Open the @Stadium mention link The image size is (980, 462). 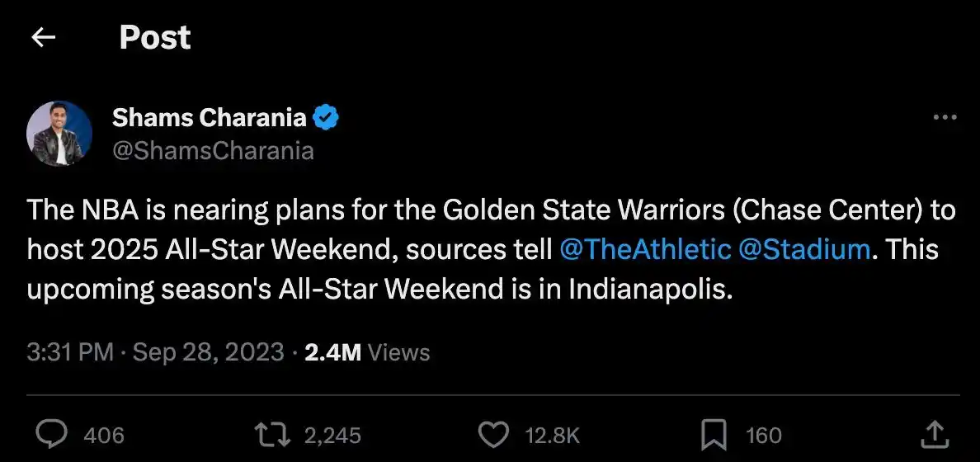pos(804,248)
